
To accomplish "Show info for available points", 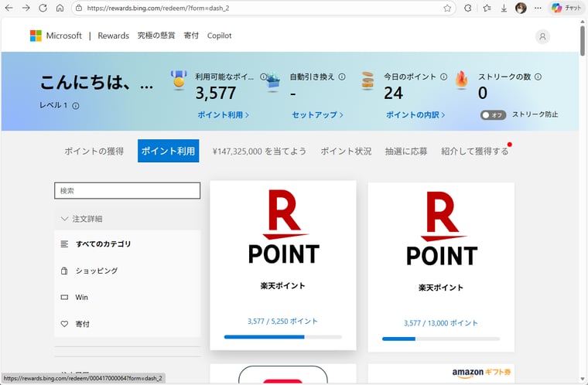I will click(263, 77).
